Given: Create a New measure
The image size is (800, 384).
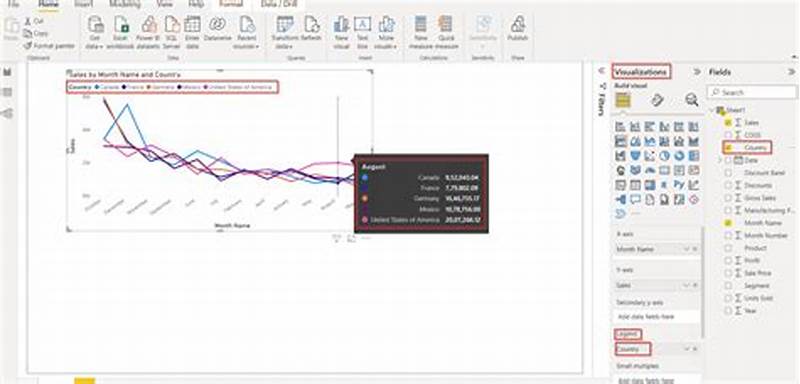Looking at the screenshot, I should [x=420, y=32].
